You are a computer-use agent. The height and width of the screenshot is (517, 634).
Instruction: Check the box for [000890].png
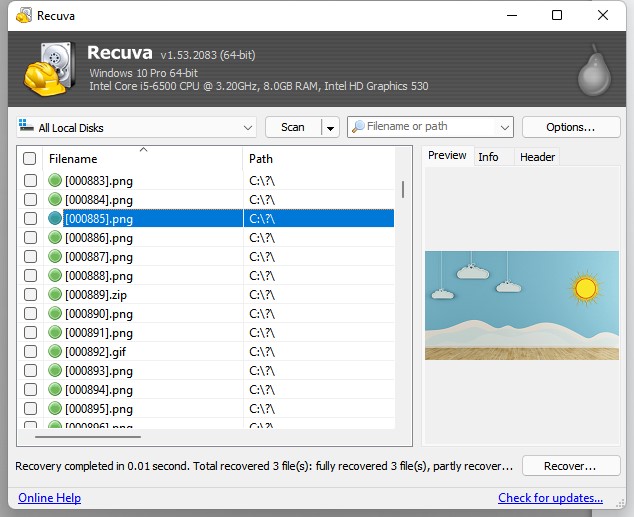tap(30, 313)
